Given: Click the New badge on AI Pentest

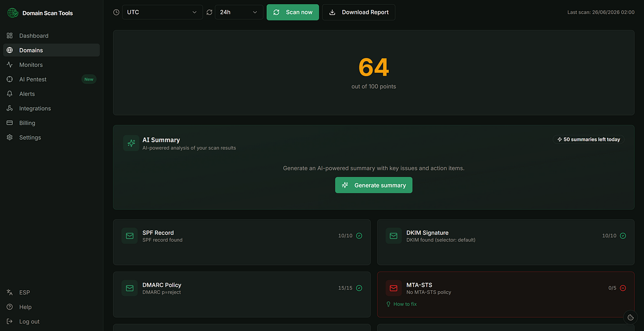Looking at the screenshot, I should click(x=89, y=79).
